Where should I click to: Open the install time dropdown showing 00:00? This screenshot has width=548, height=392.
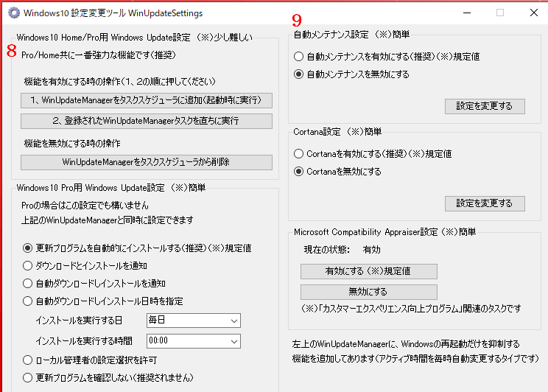[x=194, y=341]
